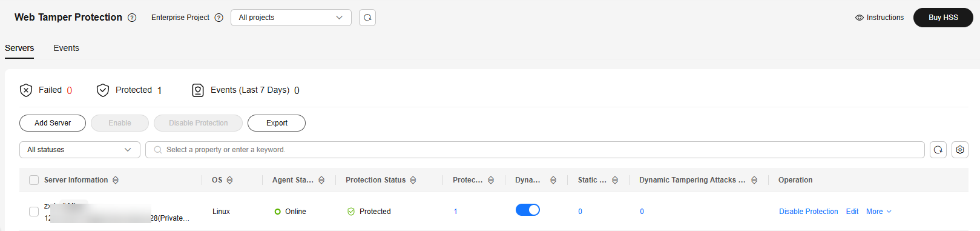
Task: Expand the All statuses filter dropdown
Action: pos(80,150)
